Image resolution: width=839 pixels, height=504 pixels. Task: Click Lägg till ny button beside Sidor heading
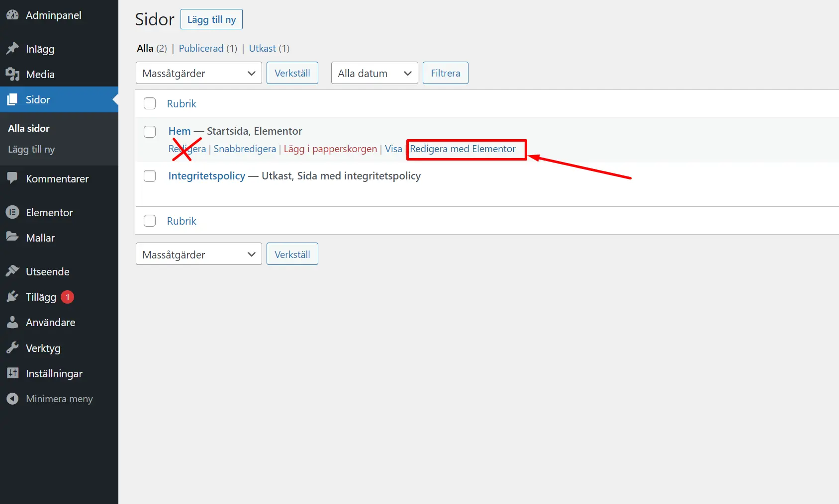point(211,19)
